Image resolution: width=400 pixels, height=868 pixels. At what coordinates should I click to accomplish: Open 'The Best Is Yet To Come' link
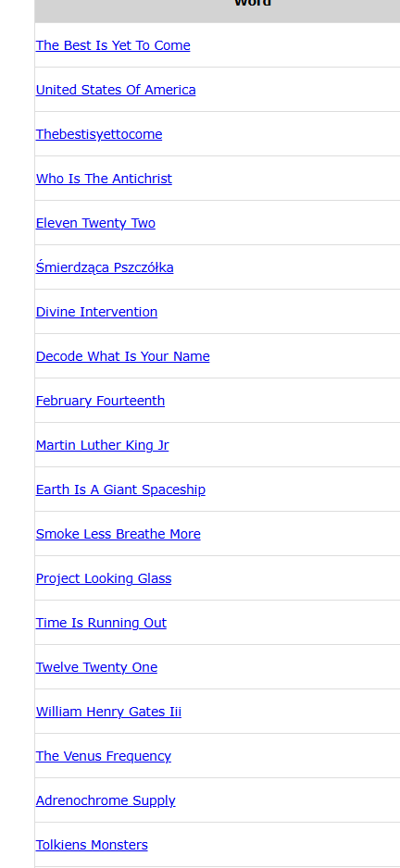tap(113, 45)
